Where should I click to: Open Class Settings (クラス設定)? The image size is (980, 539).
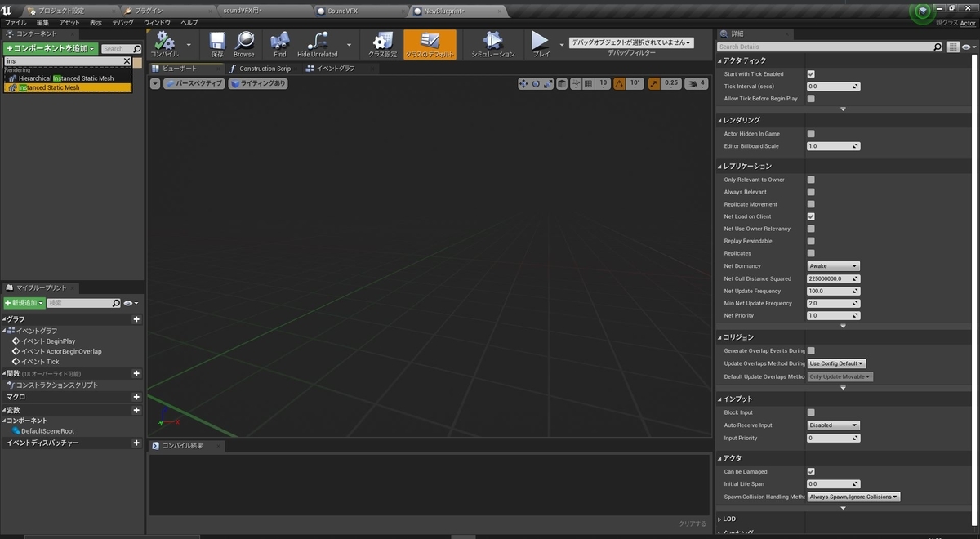coord(382,43)
